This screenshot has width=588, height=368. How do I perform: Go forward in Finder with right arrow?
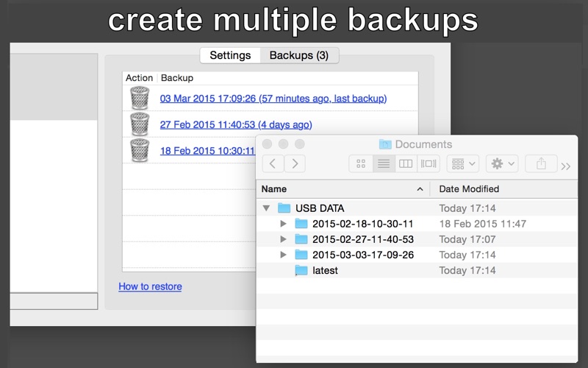pos(295,163)
